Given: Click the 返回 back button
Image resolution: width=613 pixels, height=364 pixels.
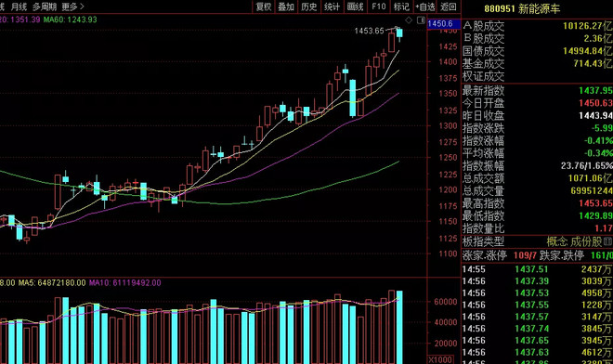Looking at the screenshot, I should (x=449, y=6).
